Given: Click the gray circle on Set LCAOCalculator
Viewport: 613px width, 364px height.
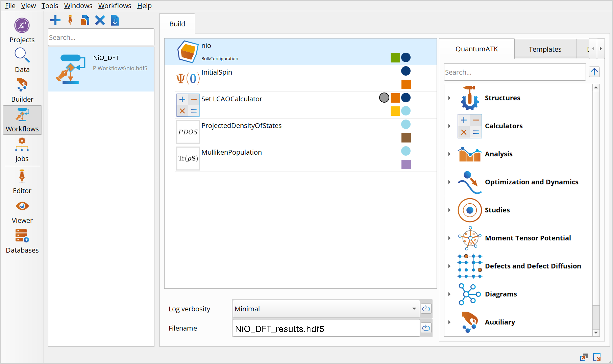Looking at the screenshot, I should (x=384, y=98).
